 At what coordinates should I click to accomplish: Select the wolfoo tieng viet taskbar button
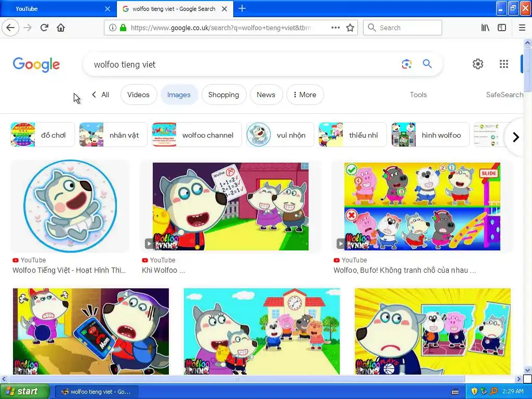point(96,392)
